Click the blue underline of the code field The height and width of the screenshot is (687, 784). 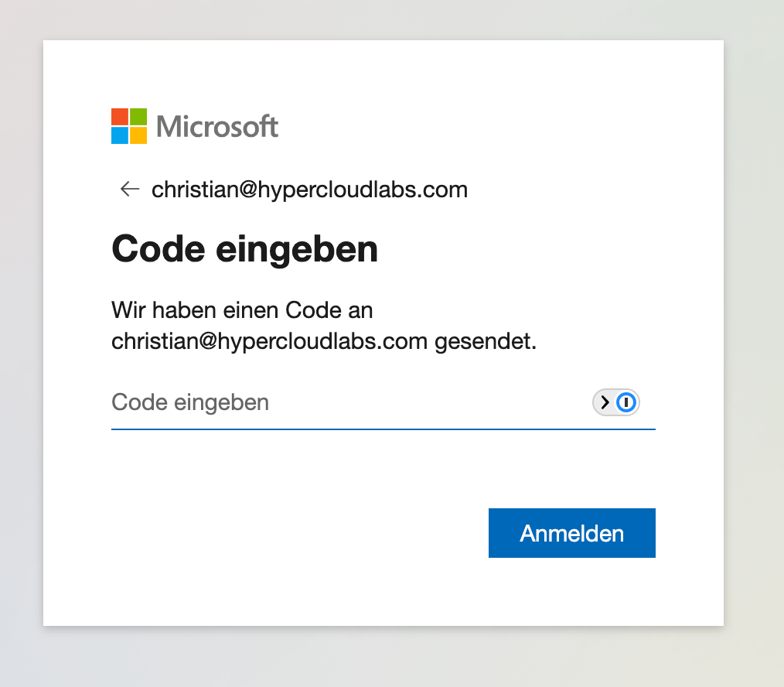pyautogui.click(x=383, y=428)
